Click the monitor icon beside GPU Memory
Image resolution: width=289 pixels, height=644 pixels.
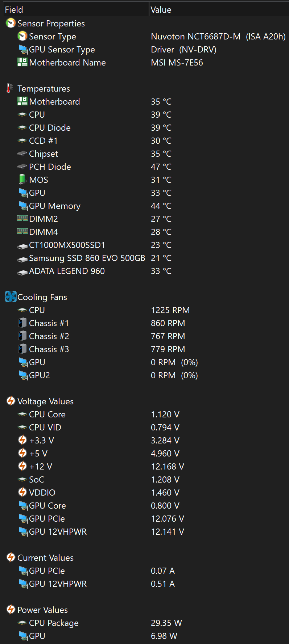23,206
